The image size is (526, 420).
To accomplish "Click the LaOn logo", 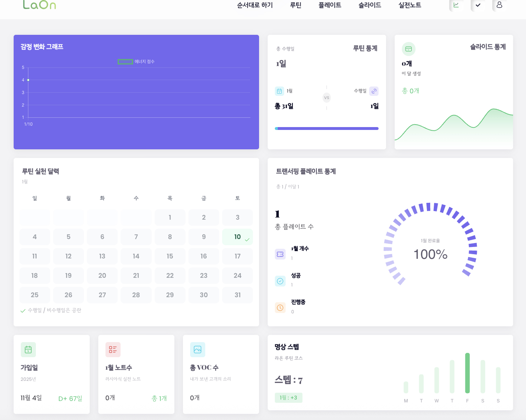I will click(x=39, y=5).
